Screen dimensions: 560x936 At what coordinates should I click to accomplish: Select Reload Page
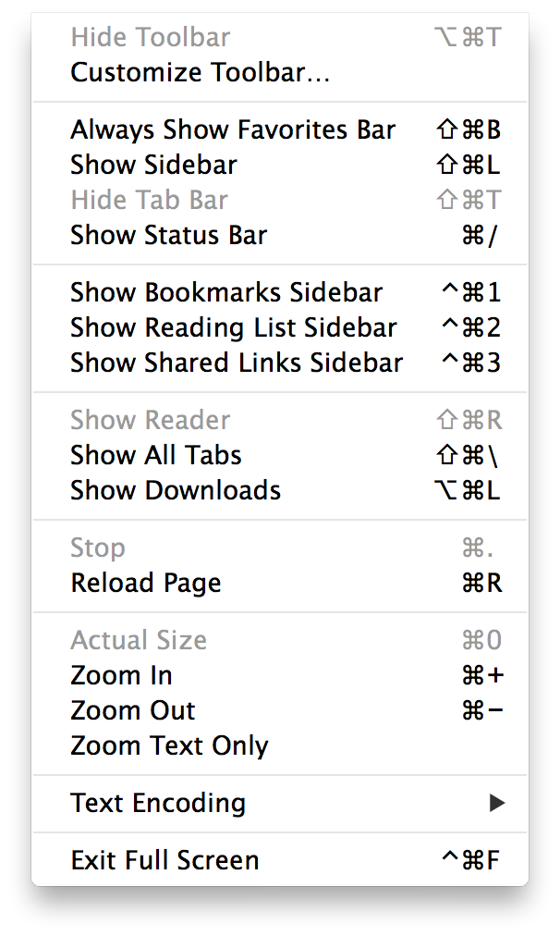[146, 583]
